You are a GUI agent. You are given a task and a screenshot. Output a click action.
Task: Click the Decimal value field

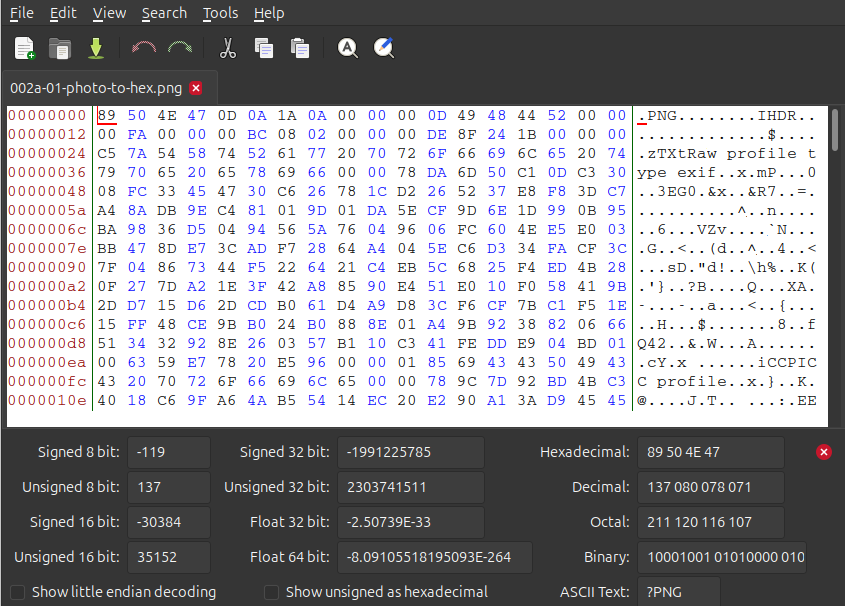(711, 487)
